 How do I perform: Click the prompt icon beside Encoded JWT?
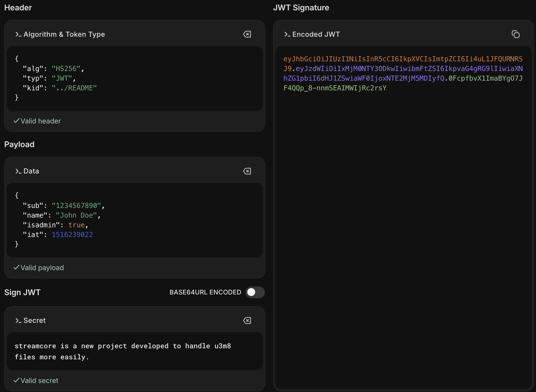coord(287,34)
